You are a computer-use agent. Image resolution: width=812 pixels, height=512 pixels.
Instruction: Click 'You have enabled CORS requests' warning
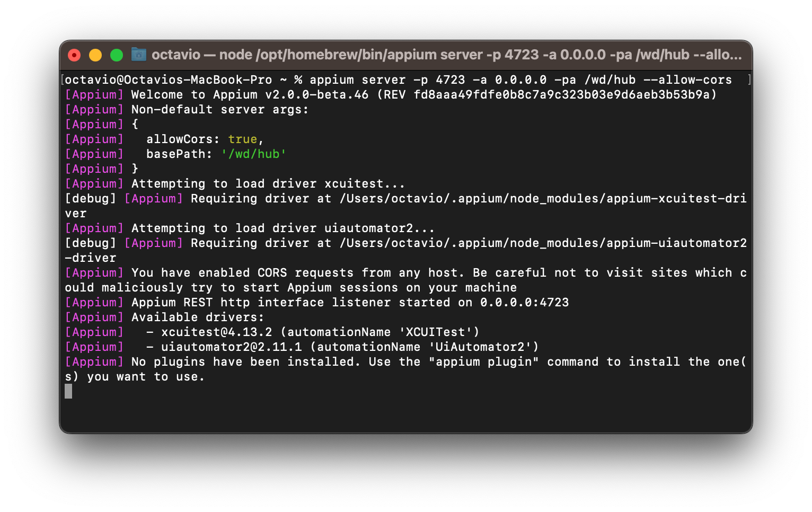pyautogui.click(x=405, y=272)
